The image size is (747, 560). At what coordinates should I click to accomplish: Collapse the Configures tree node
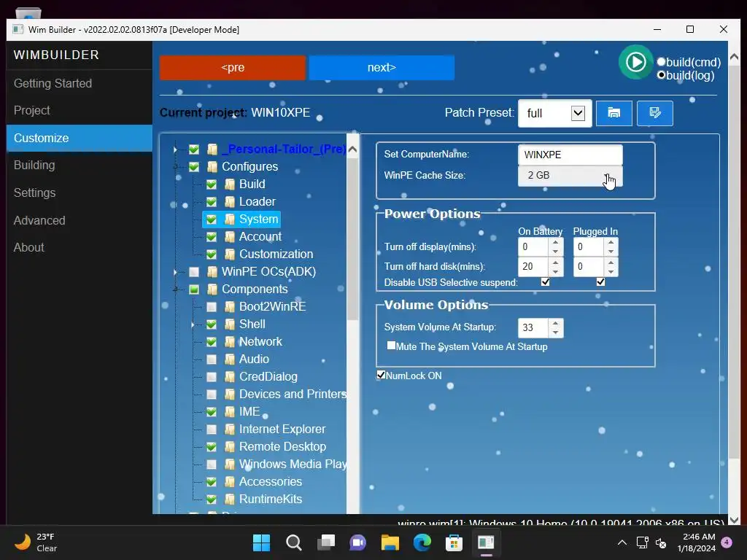coord(175,167)
